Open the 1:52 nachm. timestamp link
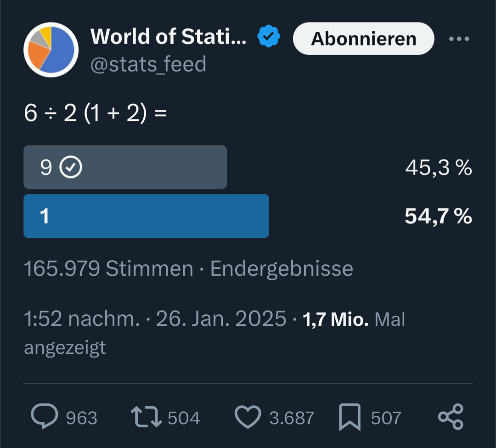 [82, 318]
